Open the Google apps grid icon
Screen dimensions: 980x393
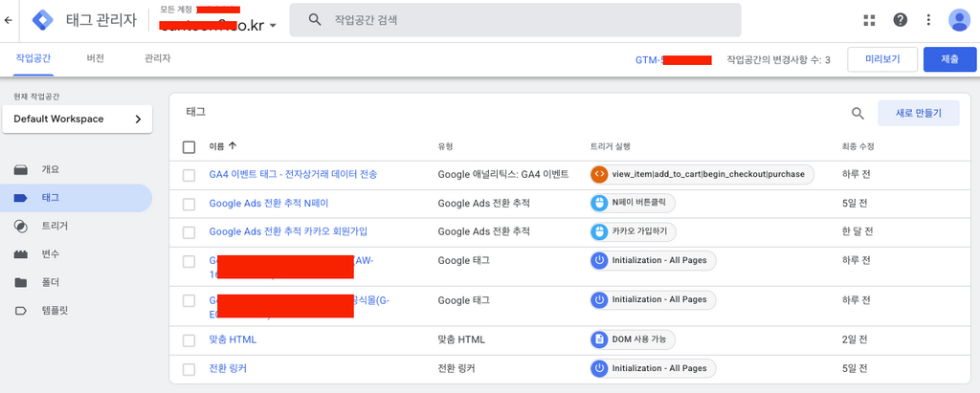869,20
